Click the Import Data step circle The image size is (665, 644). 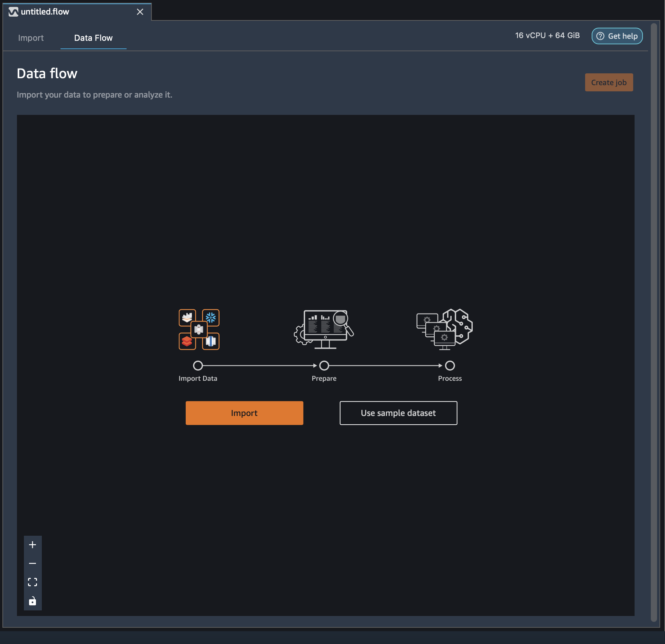click(x=198, y=365)
